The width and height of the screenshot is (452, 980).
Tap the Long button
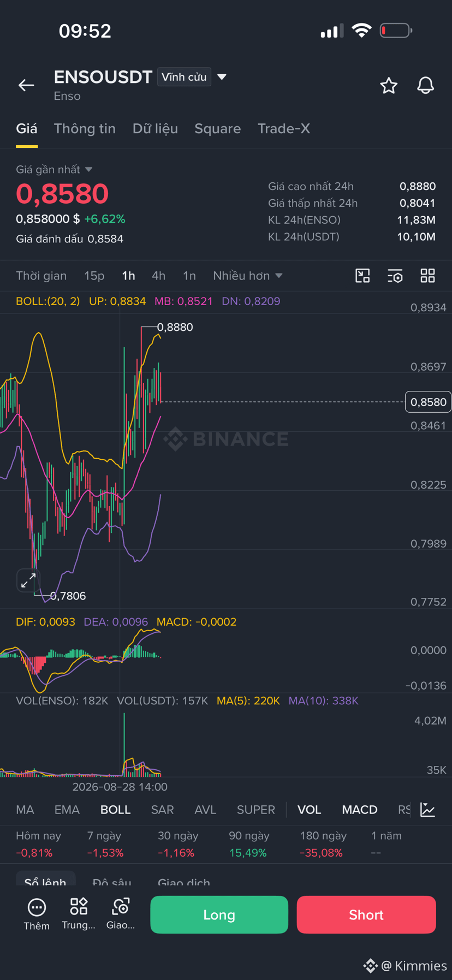pyautogui.click(x=219, y=914)
